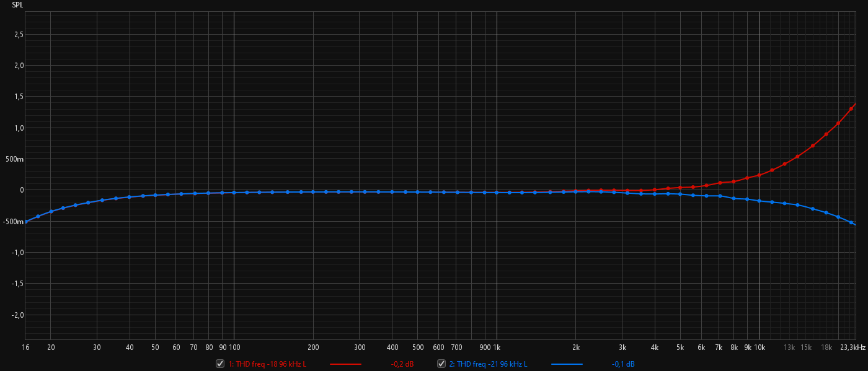Select legend label '2: THD freq -21 96 kHz L'

(x=489, y=364)
